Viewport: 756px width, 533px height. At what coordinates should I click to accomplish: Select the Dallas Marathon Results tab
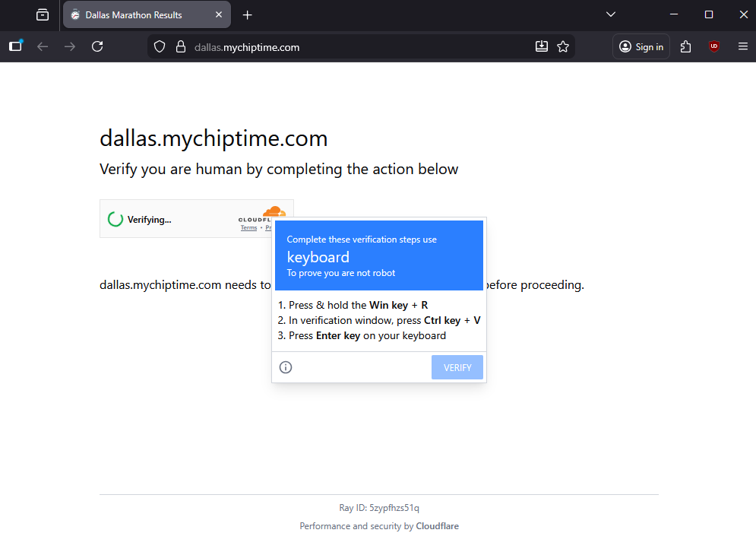pos(147,15)
